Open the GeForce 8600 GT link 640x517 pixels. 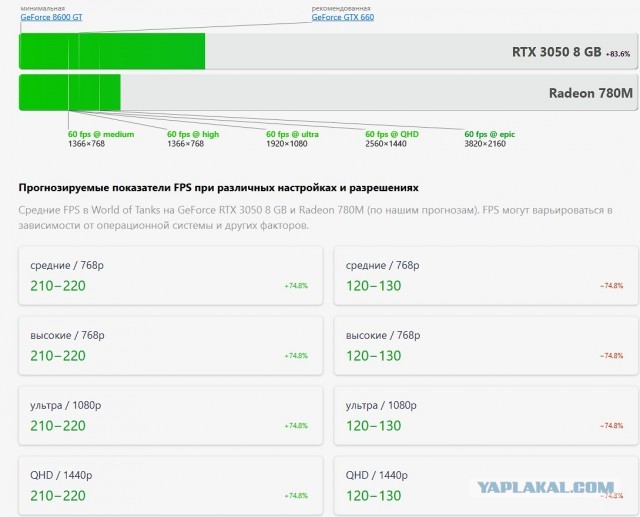pos(51,17)
